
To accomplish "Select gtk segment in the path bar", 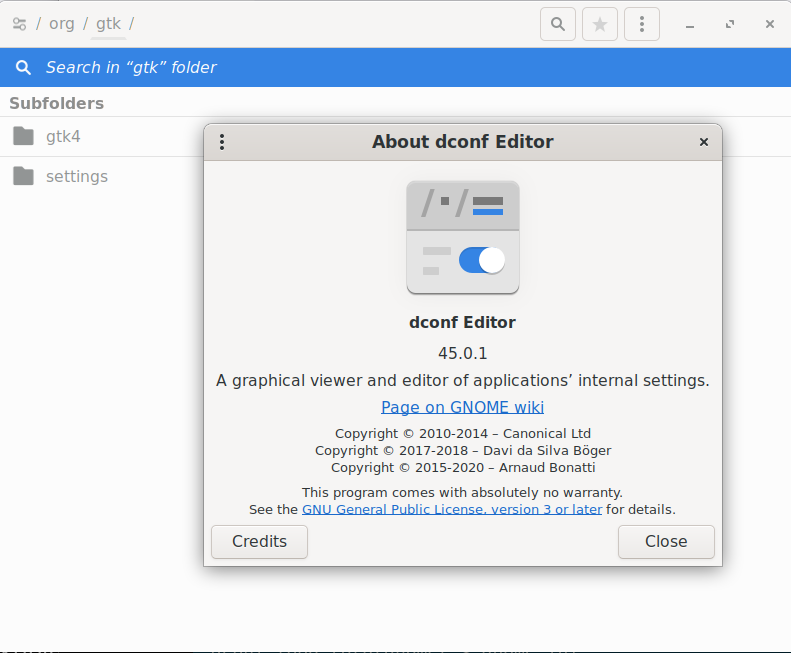I will point(108,24).
